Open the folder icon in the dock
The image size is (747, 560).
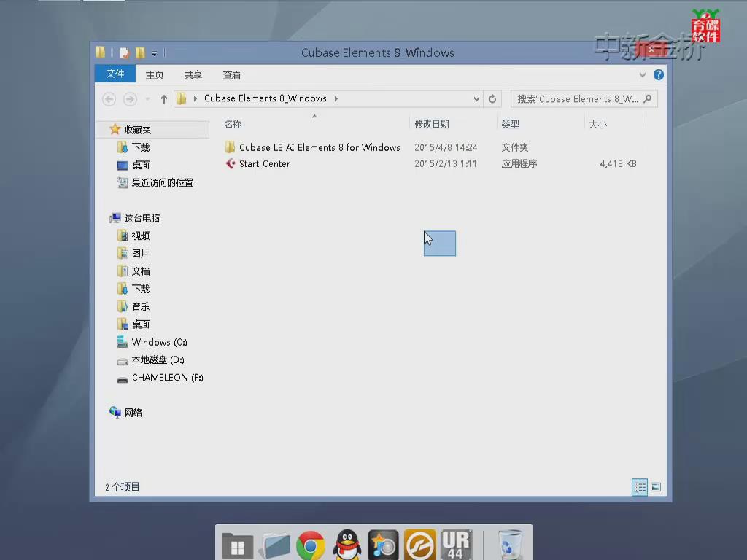click(x=274, y=545)
